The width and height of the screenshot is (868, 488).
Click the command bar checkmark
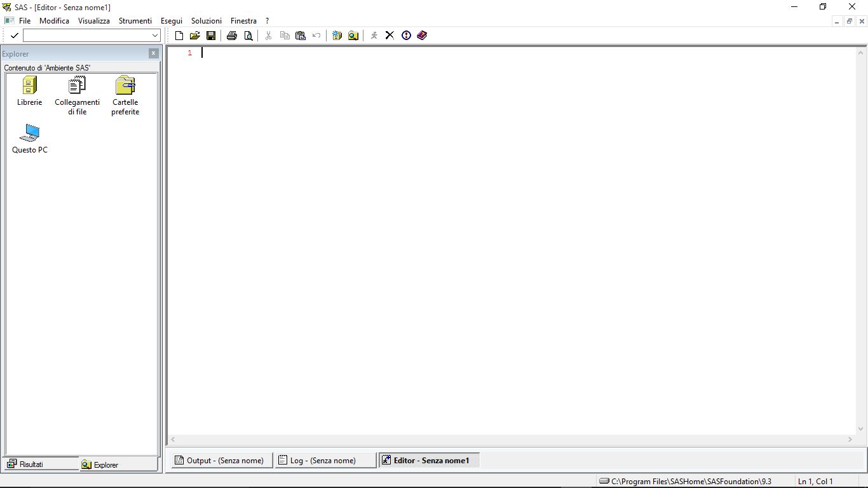coord(14,36)
